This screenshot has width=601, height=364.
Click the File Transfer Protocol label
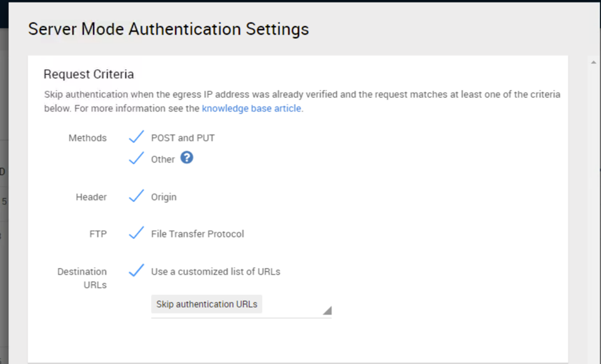point(197,234)
